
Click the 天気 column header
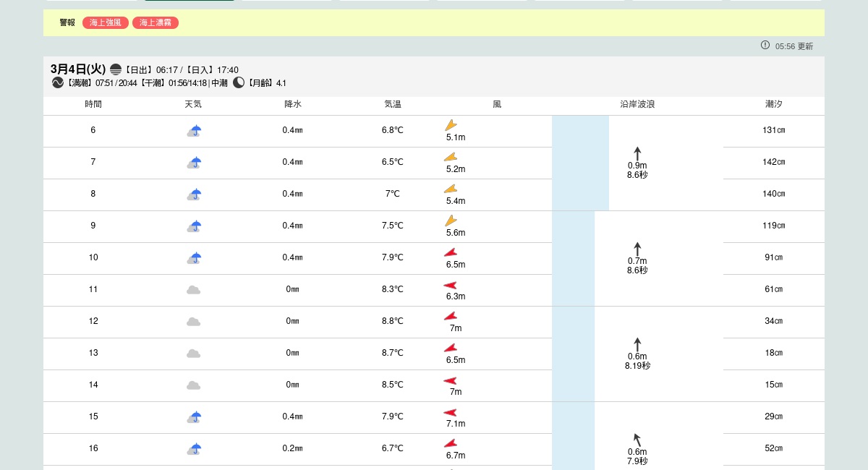[193, 104]
